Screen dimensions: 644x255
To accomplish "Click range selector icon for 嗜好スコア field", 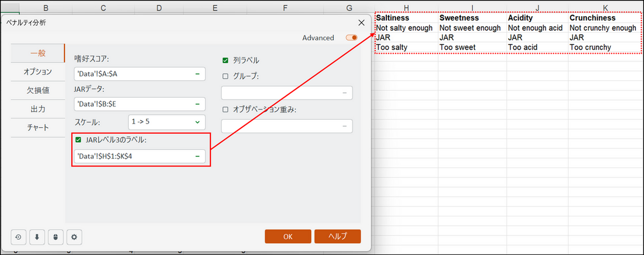I will [197, 74].
